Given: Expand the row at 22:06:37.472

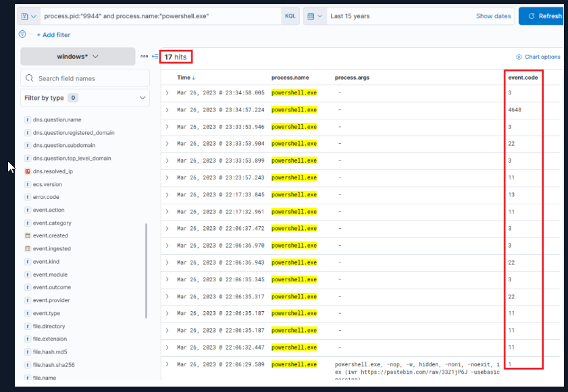Looking at the screenshot, I should point(167,229).
